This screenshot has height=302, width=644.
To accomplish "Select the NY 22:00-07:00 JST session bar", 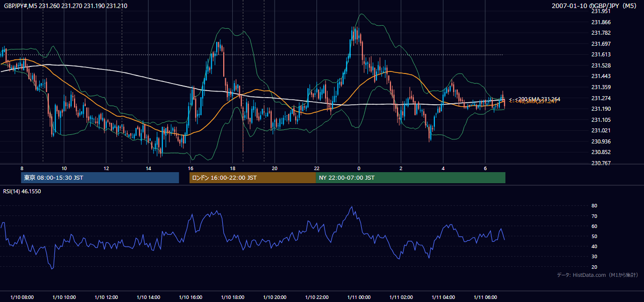I will pyautogui.click(x=411, y=178).
